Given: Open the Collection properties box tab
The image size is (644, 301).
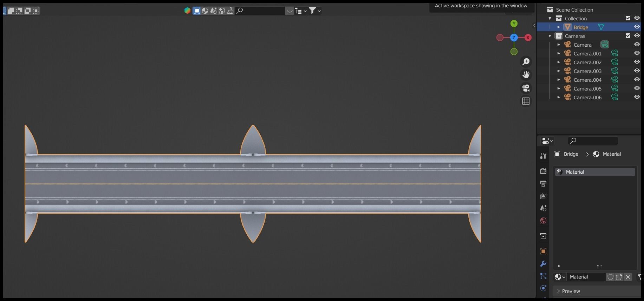Looking at the screenshot, I should coord(543,236).
